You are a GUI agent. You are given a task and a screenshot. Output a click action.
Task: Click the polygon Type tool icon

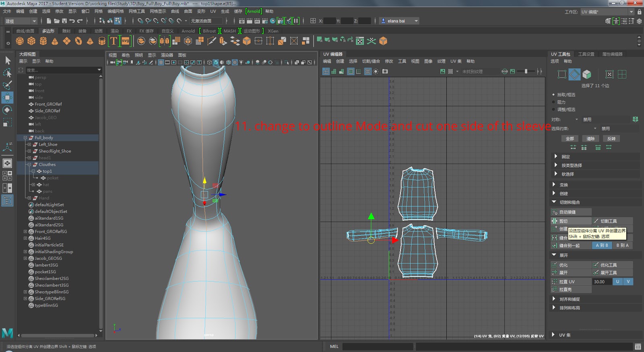114,41
